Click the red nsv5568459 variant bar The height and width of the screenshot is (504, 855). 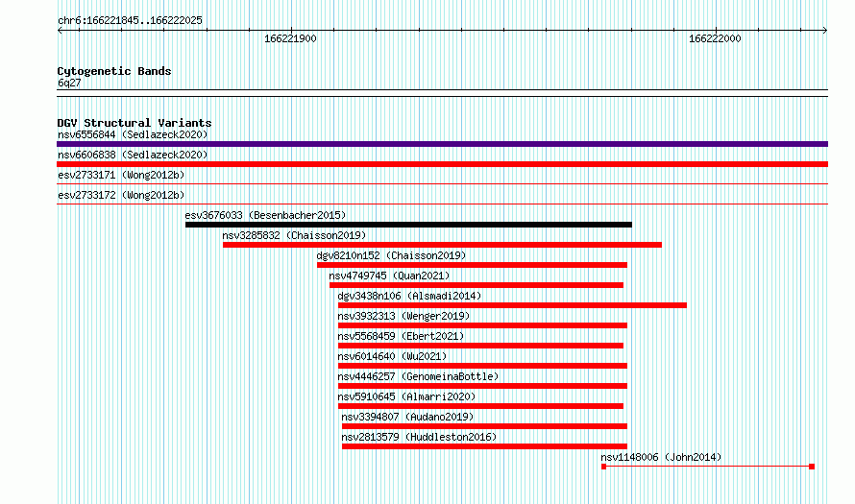pyautogui.click(x=481, y=346)
